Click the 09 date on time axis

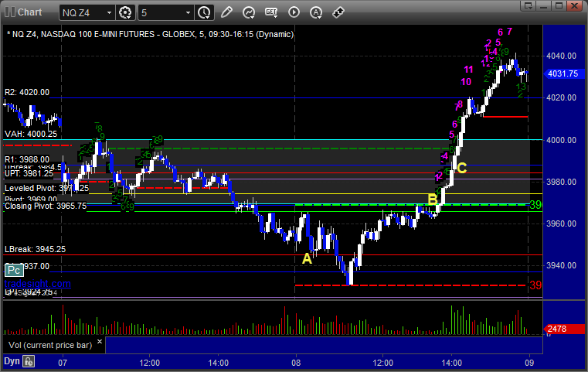pyautogui.click(x=529, y=363)
